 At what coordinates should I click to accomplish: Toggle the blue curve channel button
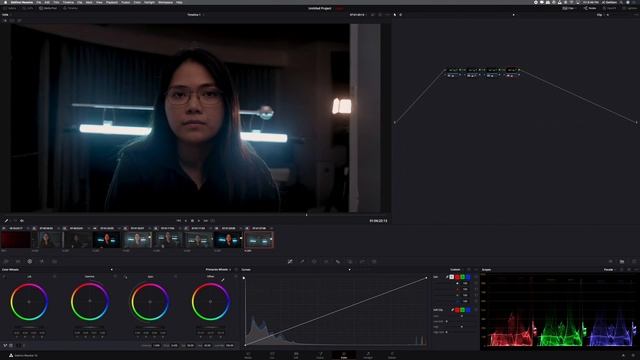[468, 277]
